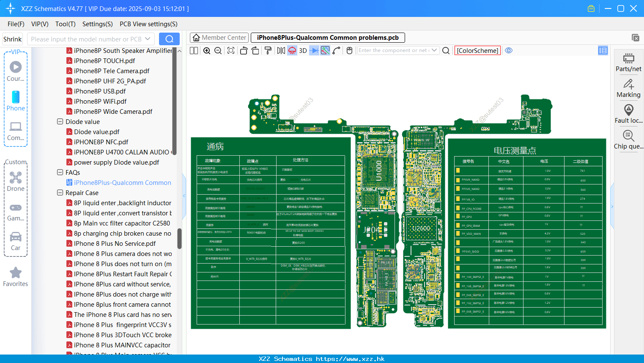Open the Game console category
Image resolution: width=644 pixels, height=363 pixels.
(x=16, y=212)
